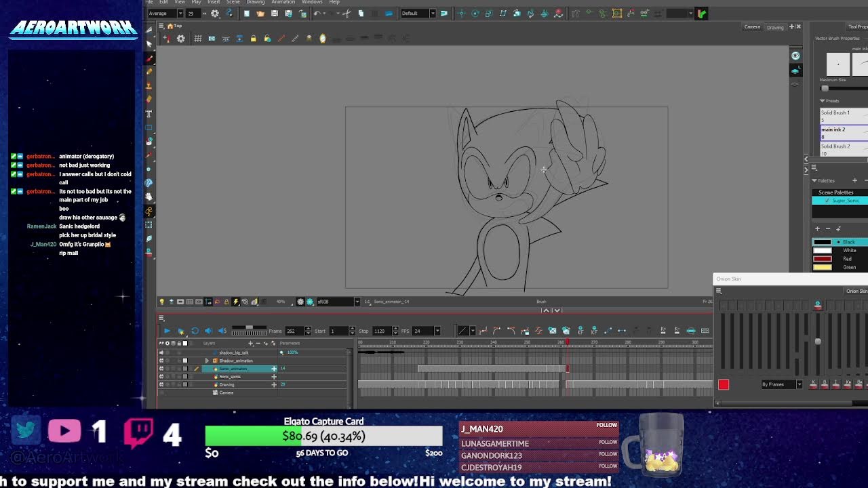Toggle the Loop playback button
This screenshot has height=488, width=868.
point(195,331)
